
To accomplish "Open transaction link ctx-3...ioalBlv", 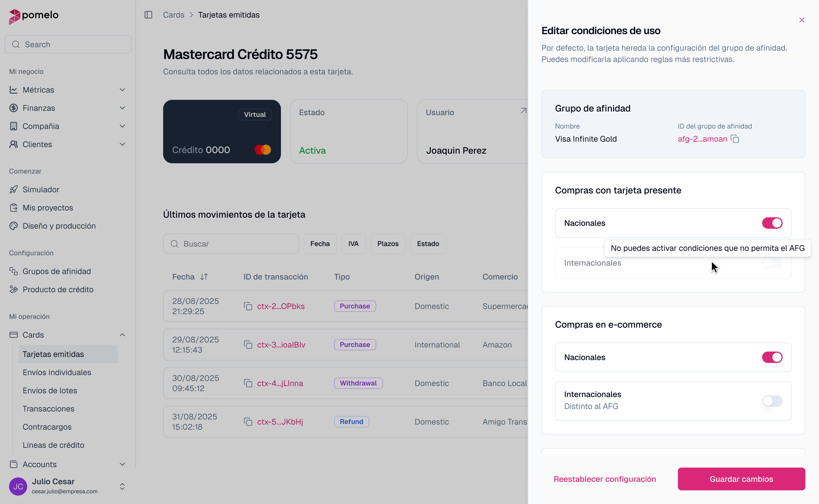I will pos(281,345).
